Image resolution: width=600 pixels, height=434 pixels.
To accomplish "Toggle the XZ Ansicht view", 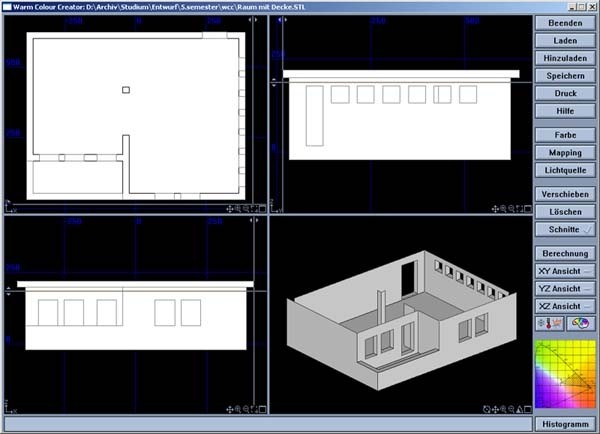I will coord(565,305).
